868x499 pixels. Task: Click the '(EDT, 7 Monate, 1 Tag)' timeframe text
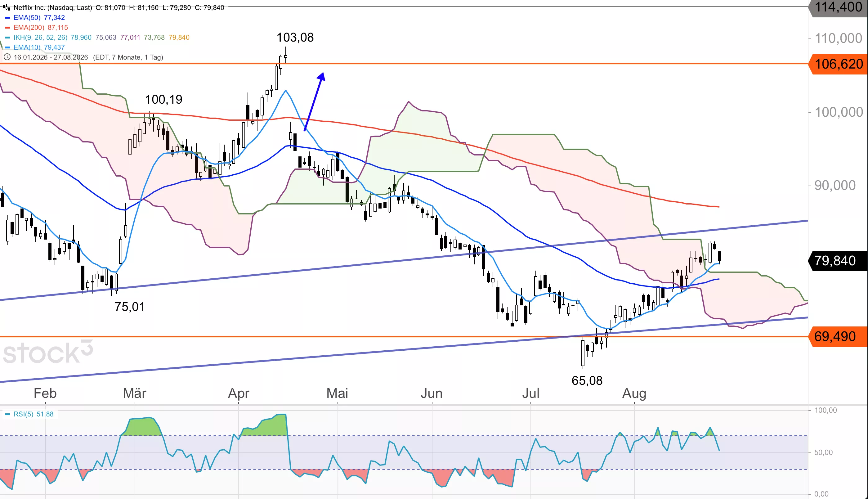pos(128,57)
